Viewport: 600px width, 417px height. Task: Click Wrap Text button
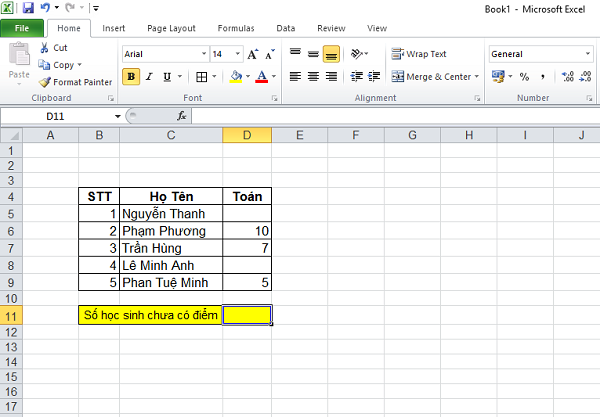click(x=419, y=54)
